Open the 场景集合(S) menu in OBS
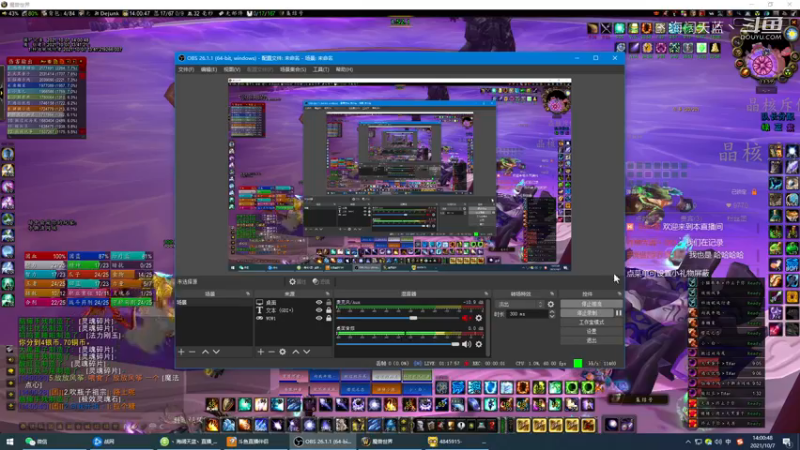The height and width of the screenshot is (450, 800). point(293,69)
